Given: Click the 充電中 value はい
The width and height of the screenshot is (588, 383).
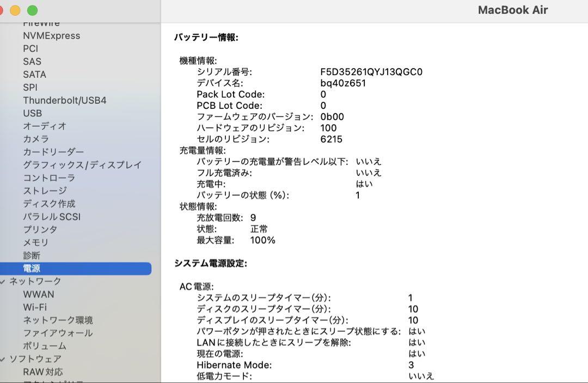Looking at the screenshot, I should [x=364, y=184].
